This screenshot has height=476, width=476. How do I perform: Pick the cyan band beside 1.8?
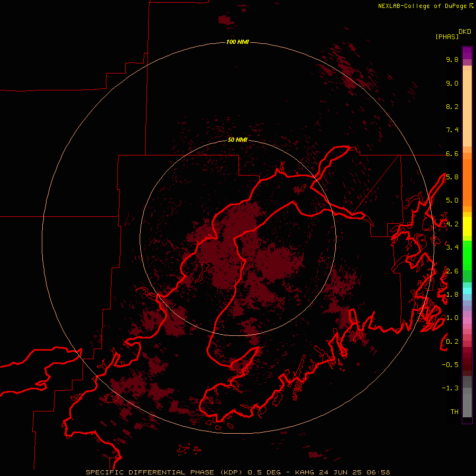(467, 291)
